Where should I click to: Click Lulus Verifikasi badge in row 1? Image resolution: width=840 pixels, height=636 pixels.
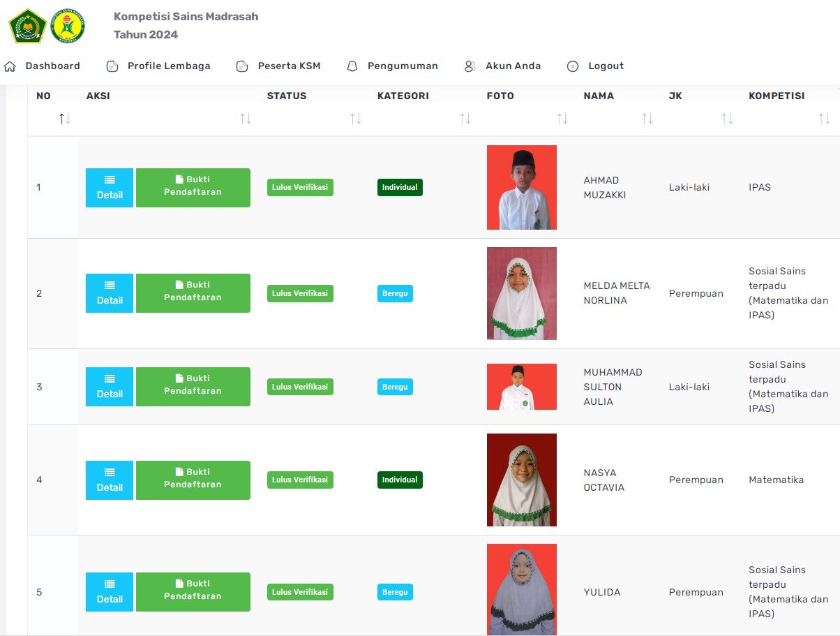click(300, 187)
